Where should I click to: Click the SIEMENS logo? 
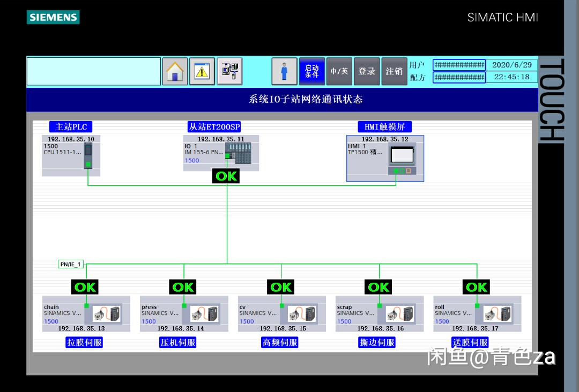tap(53, 17)
